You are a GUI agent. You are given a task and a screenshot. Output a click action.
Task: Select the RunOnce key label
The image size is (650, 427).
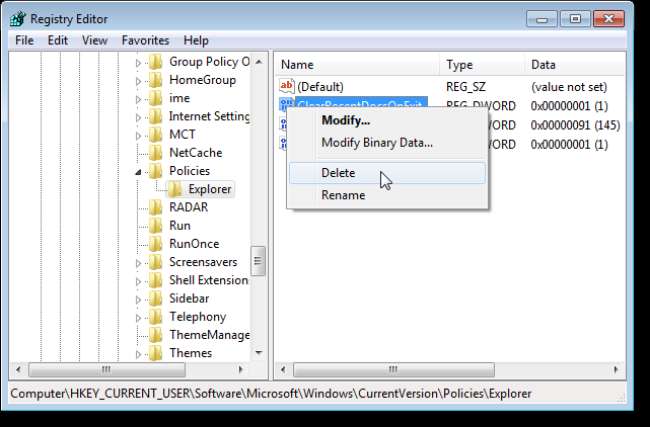click(194, 244)
